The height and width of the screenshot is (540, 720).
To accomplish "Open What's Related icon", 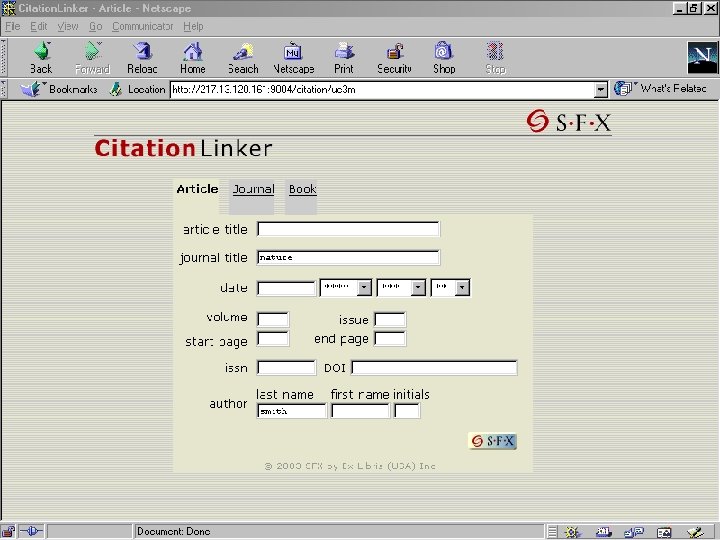I will pos(624,89).
